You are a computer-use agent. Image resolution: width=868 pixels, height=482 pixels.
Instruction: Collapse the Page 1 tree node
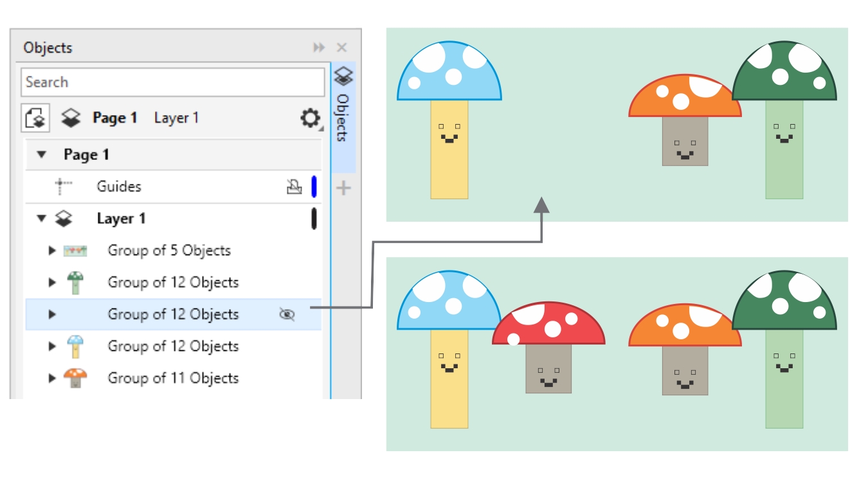pos(42,155)
